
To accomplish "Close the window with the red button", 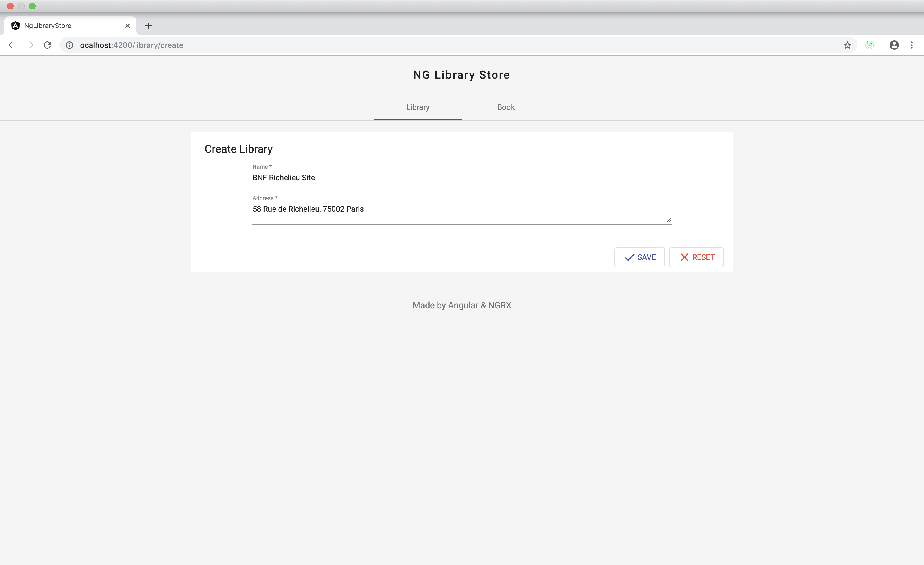I will (10, 6).
